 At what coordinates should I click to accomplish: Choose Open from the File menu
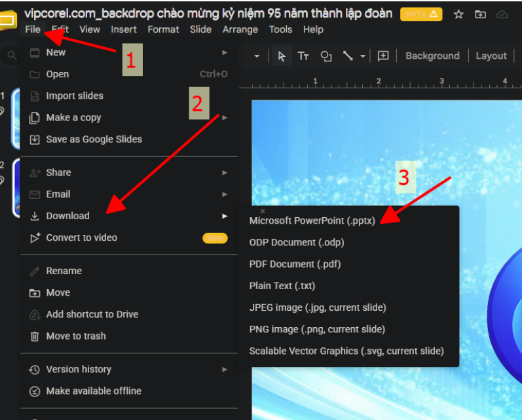tap(128, 74)
